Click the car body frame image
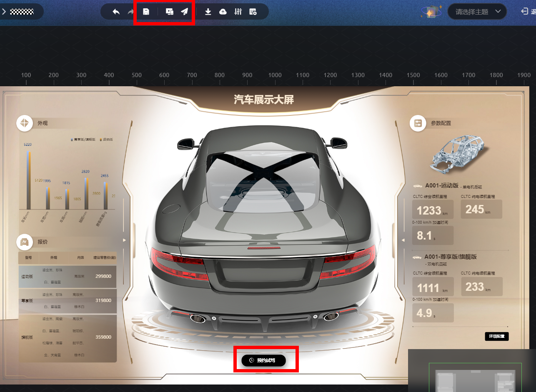This screenshot has width=536, height=392. click(459, 153)
